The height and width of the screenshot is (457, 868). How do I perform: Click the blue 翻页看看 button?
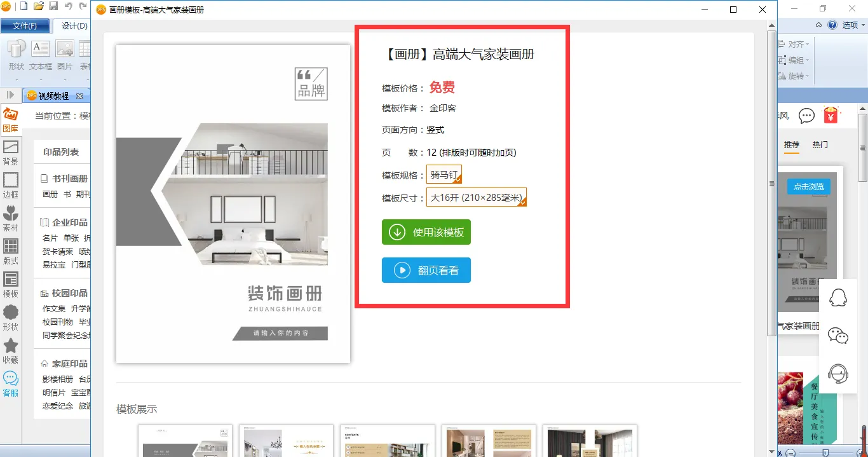426,270
